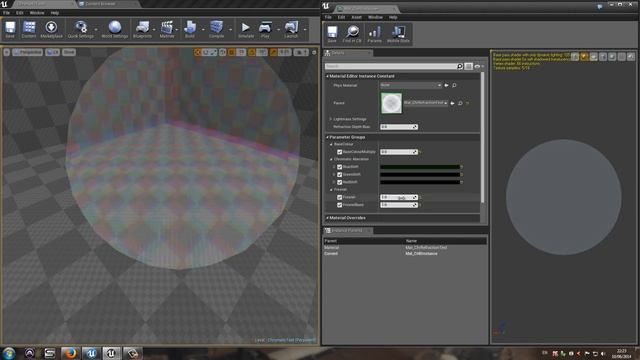Open the Marketplace from toolbar

point(51,29)
